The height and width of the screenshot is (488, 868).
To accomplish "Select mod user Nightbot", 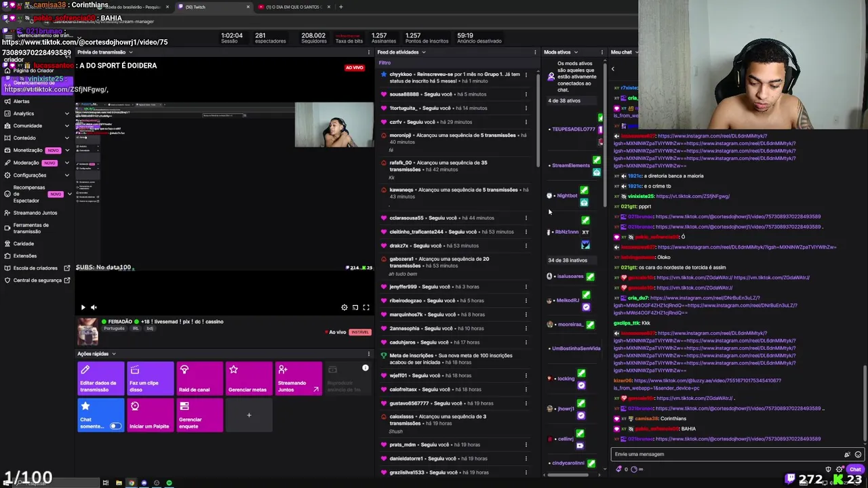I will coord(567,196).
